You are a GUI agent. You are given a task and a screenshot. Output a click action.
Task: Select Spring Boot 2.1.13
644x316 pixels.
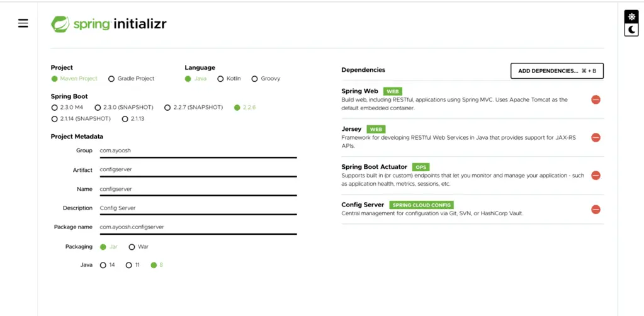click(133, 119)
